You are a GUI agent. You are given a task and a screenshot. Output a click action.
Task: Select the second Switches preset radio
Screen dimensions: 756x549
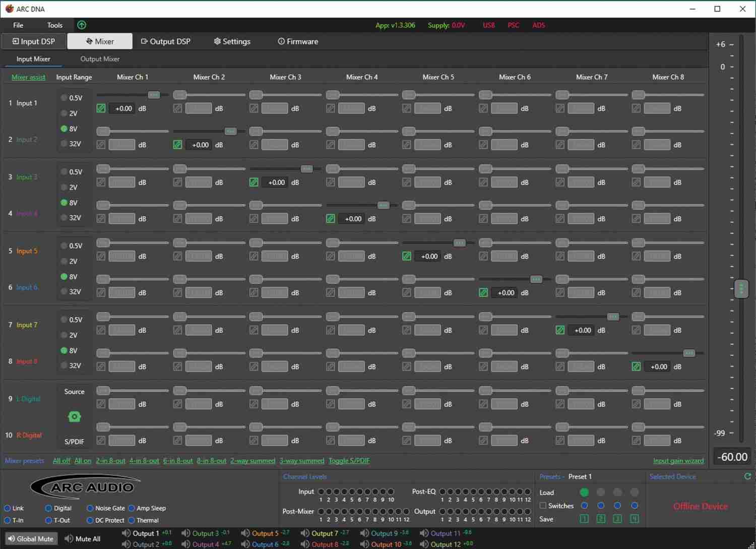coord(601,506)
